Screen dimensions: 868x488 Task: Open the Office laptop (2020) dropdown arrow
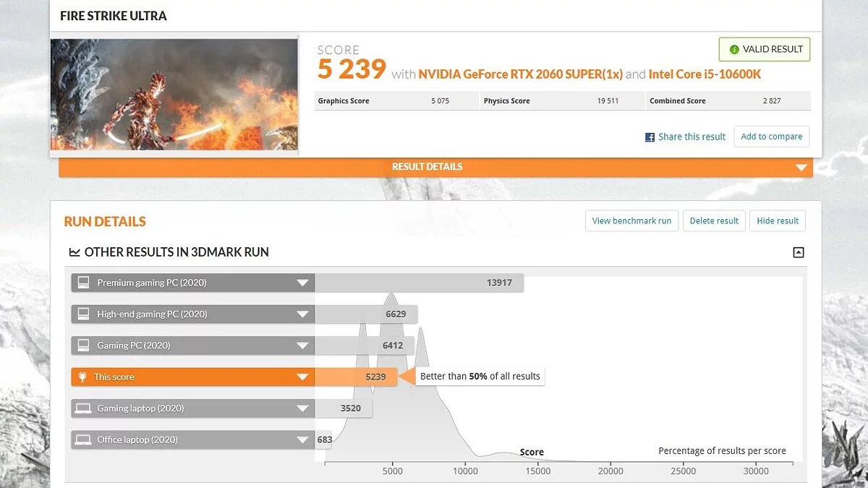[x=302, y=440]
